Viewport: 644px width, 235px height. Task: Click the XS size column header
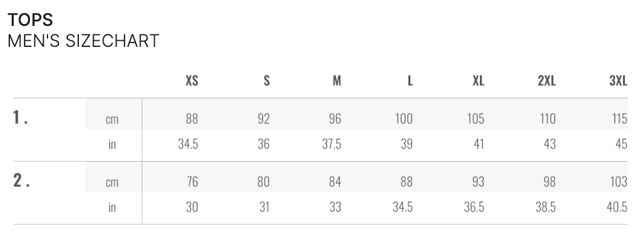pos(192,81)
